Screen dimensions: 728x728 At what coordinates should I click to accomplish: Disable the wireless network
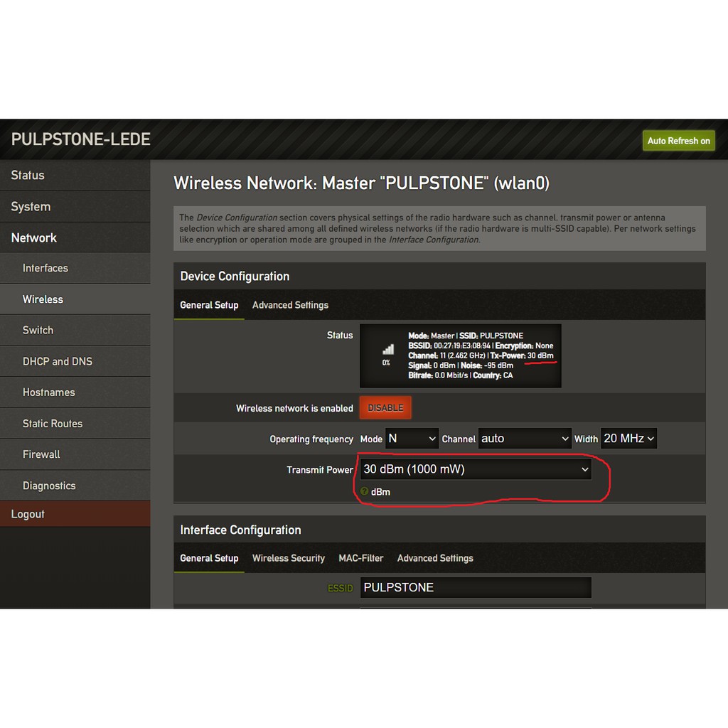tap(385, 408)
